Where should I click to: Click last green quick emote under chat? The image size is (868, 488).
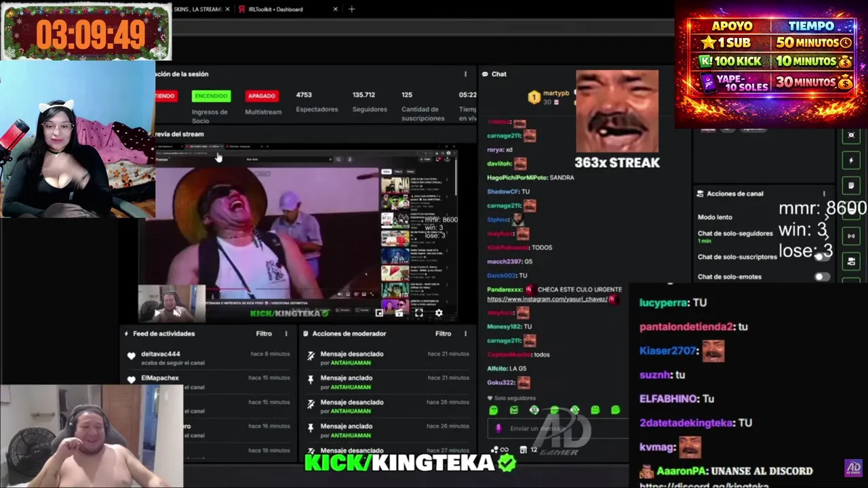tap(616, 410)
